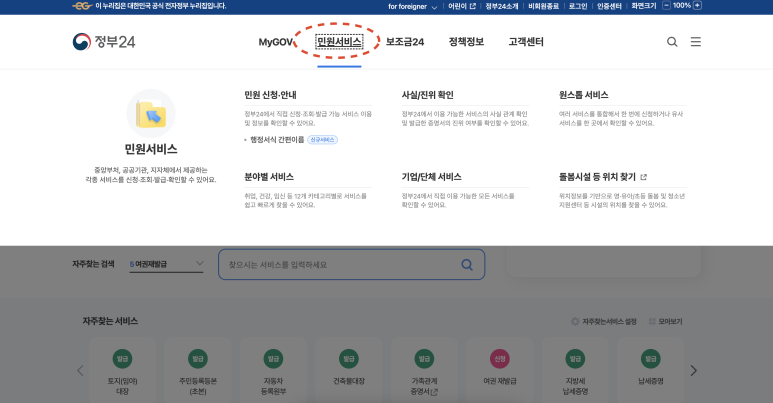Click the 신규서비스 badge
The height and width of the screenshot is (403, 773).
click(x=322, y=140)
